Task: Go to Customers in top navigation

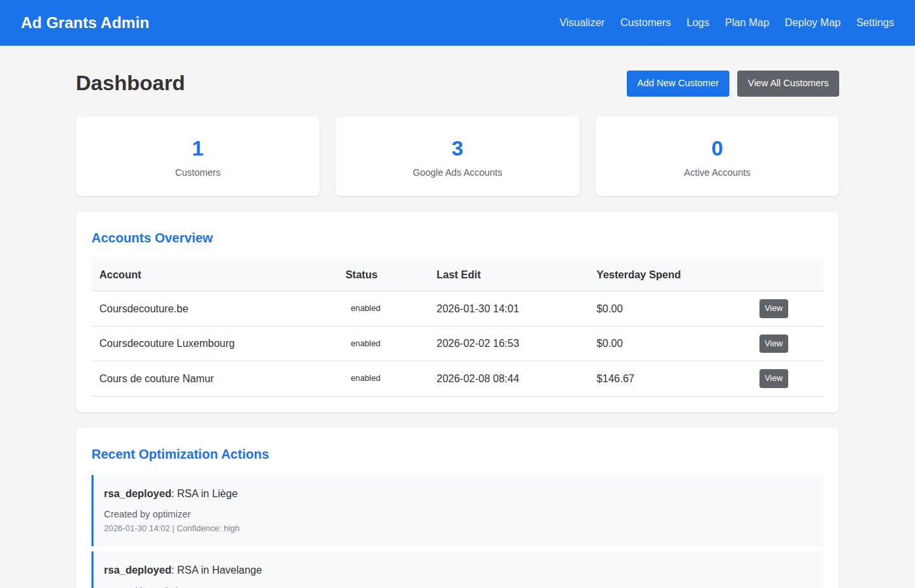Action: coord(645,23)
